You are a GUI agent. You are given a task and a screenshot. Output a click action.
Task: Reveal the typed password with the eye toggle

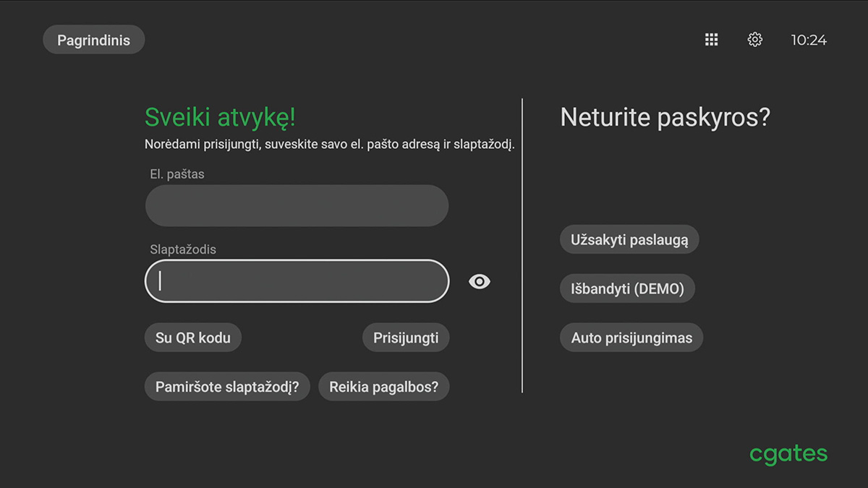coord(479,281)
